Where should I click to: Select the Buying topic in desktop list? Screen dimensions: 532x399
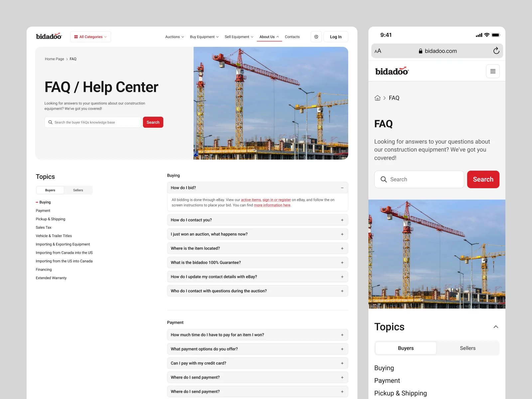(x=45, y=202)
